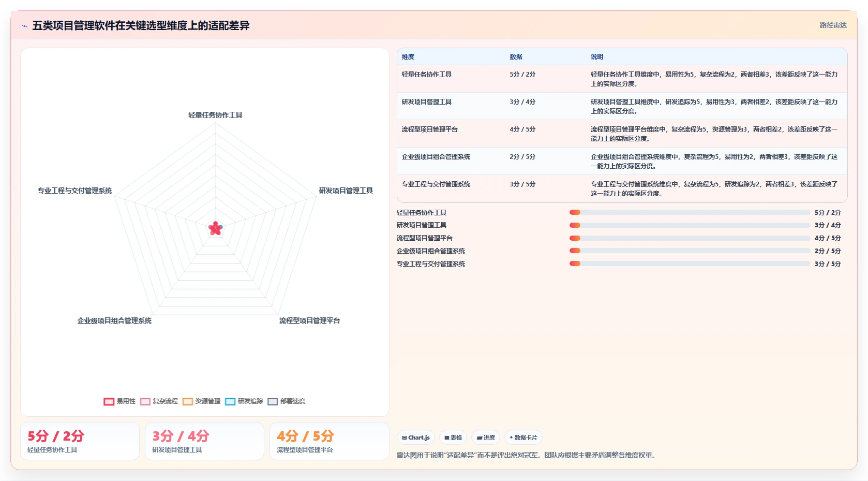Click the 3分 / 4分 table cell
The height and width of the screenshot is (481, 868).
coord(522,102)
